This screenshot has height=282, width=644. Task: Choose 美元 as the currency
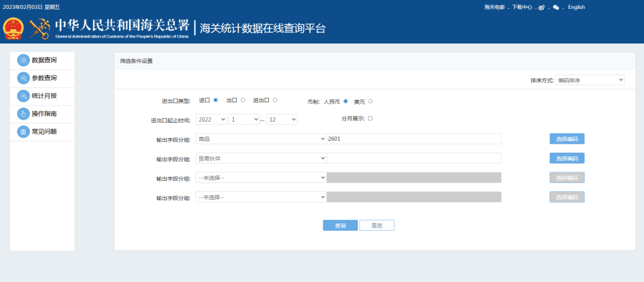coord(370,101)
